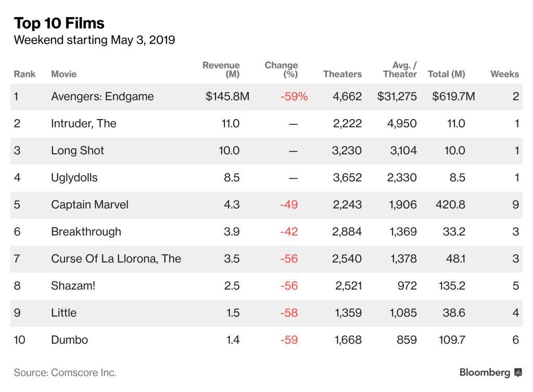533x392 pixels.
Task: Click the Intruder, The movie row
Action: 83,124
